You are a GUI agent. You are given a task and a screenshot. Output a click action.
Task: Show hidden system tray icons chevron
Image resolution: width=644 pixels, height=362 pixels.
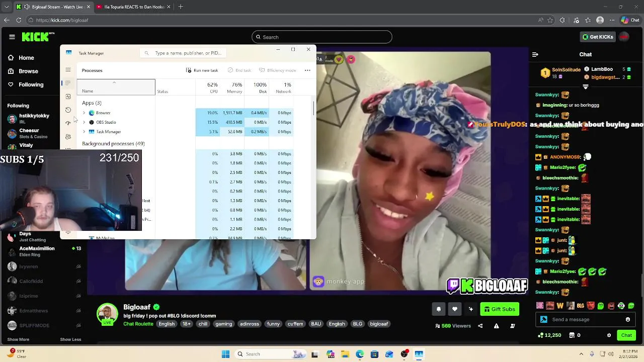point(581,354)
